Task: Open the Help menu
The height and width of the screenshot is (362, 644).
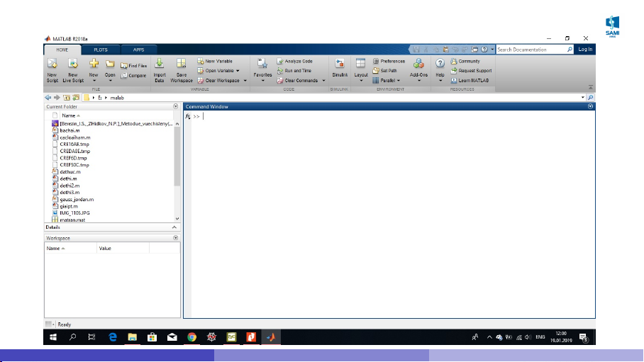Action: (x=440, y=69)
